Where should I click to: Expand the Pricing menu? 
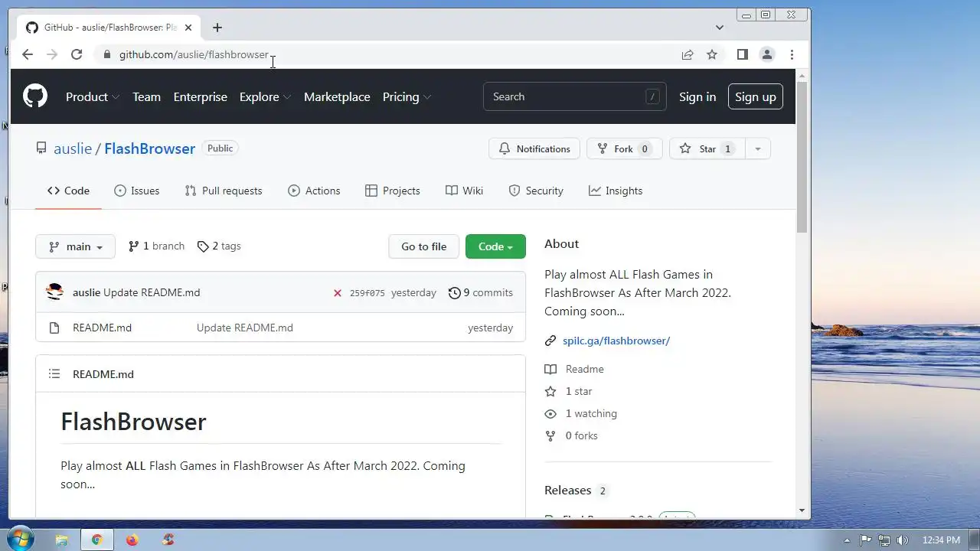click(x=407, y=96)
